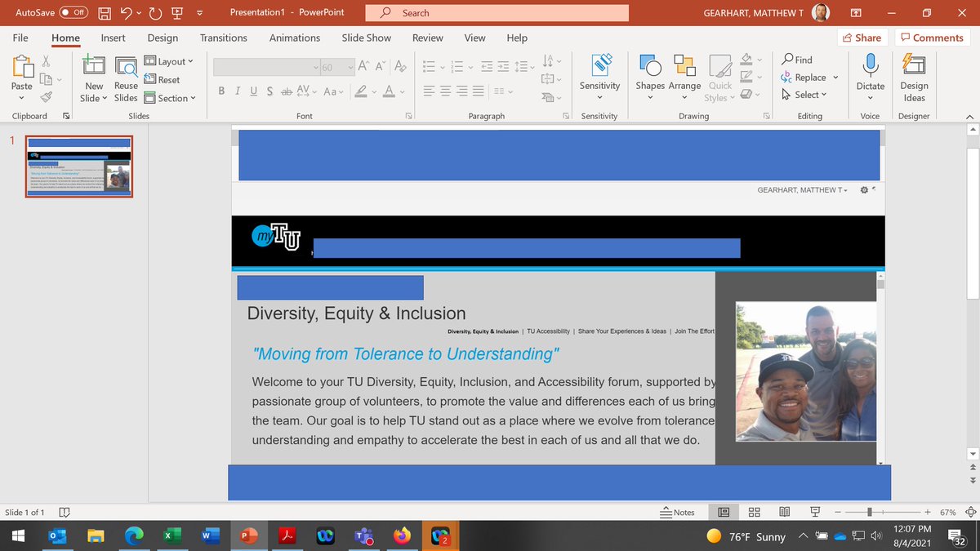
Task: Switch to Animations tab
Action: (295, 38)
